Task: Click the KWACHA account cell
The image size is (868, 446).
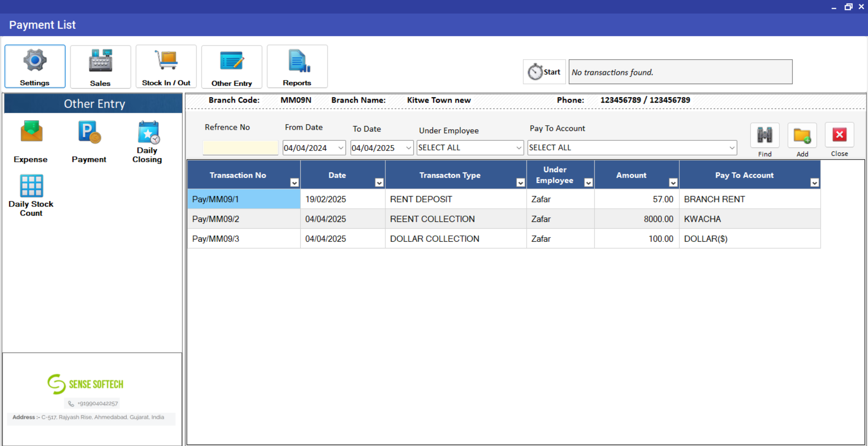Action: click(750, 219)
